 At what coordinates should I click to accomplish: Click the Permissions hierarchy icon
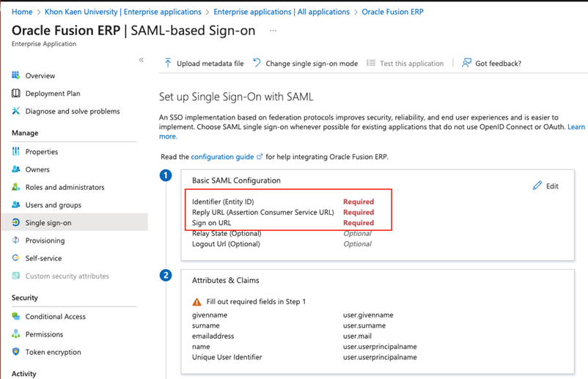point(15,334)
